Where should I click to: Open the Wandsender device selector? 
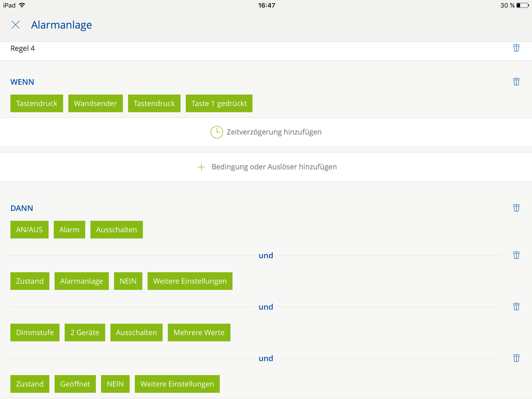[95, 103]
